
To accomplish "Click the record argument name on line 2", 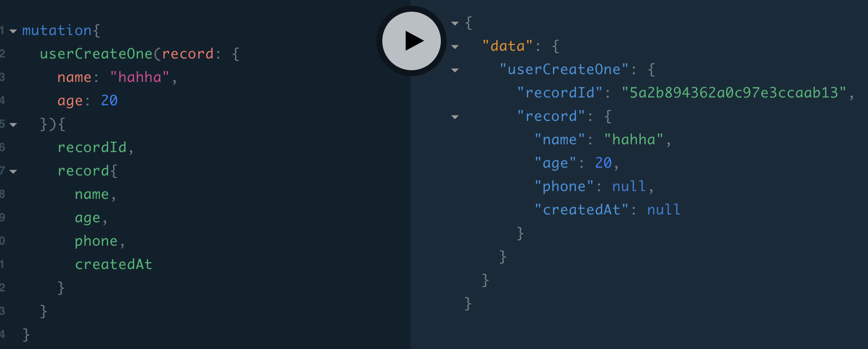I will click(x=188, y=54).
